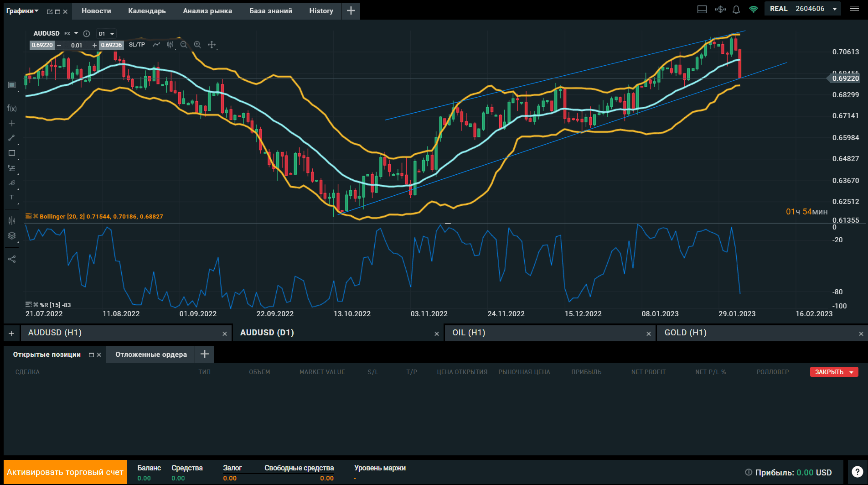Open the notifications bell

(736, 9)
